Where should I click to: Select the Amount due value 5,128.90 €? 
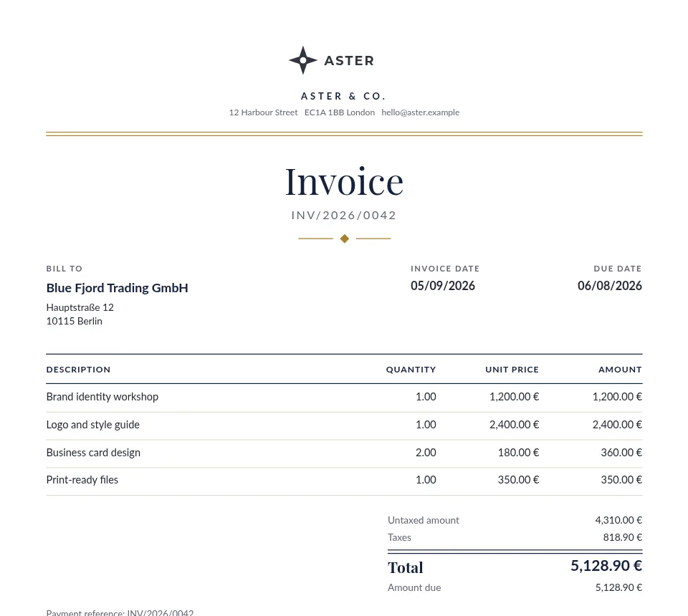[618, 587]
